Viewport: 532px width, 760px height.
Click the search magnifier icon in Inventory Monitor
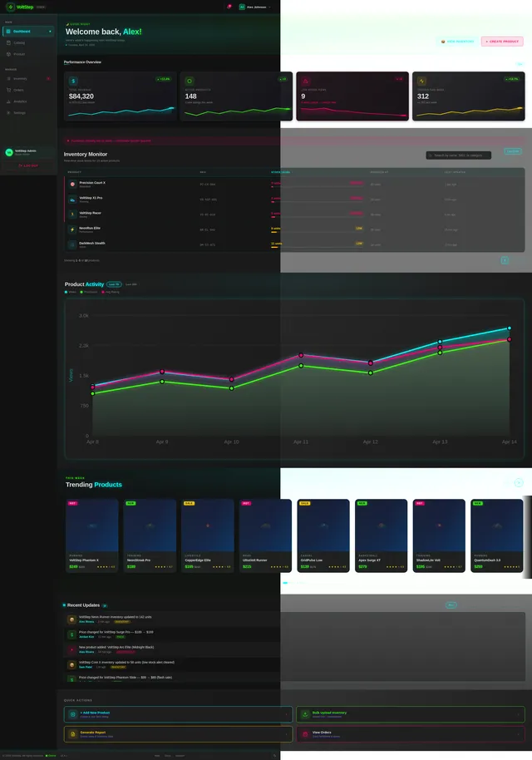(430, 155)
